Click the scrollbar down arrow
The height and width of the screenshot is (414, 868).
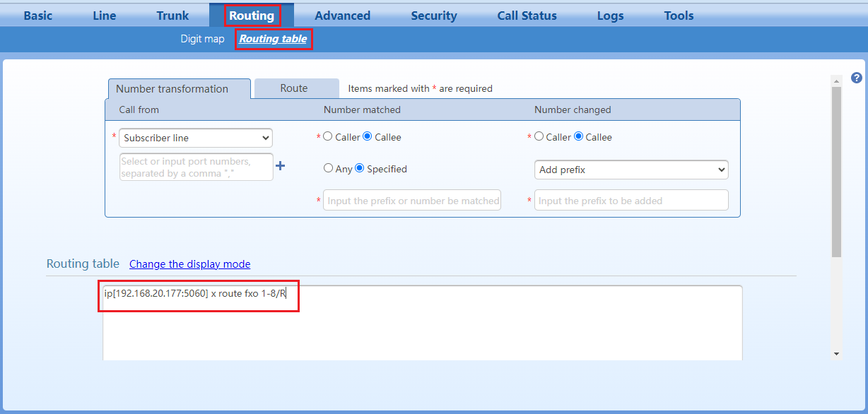click(836, 353)
